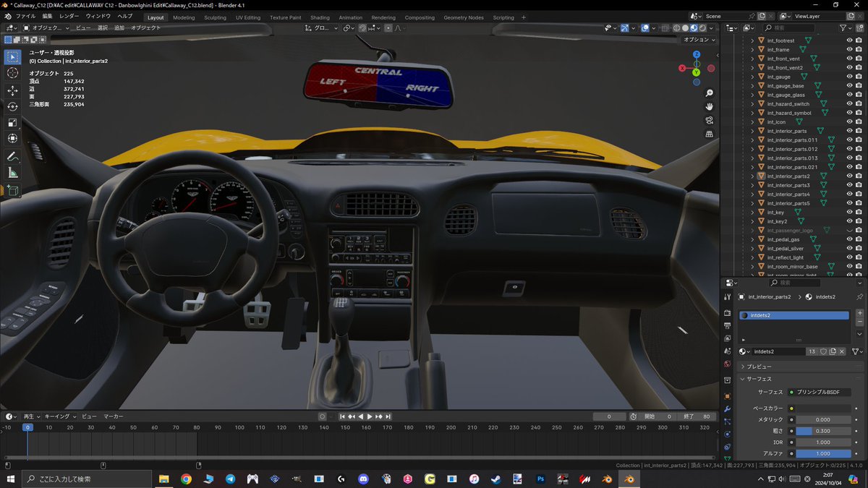868x488 pixels.
Task: Hide int_pedal_gas with its eye icon
Action: [850, 239]
